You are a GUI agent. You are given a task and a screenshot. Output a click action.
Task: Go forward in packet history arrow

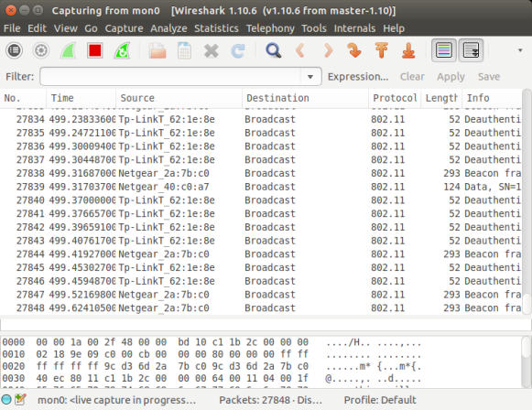pyautogui.click(x=328, y=50)
